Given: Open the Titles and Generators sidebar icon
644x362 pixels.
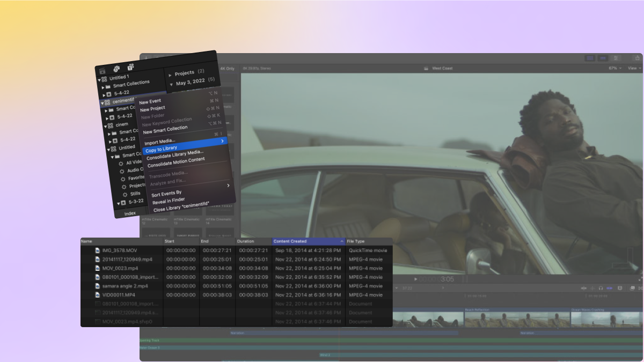Looking at the screenshot, I should 130,67.
